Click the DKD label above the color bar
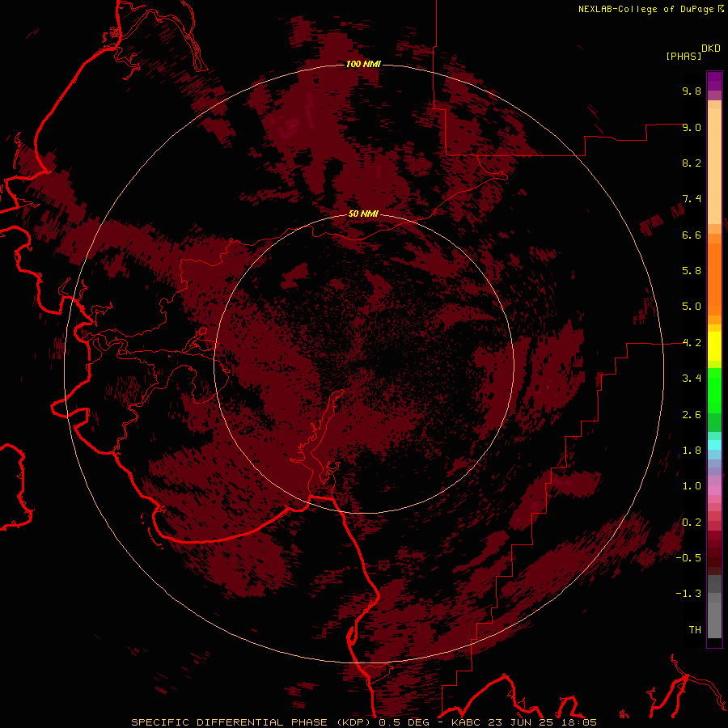 tap(711, 49)
